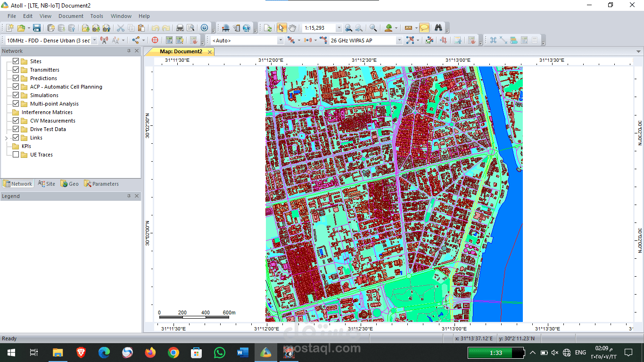The image size is (644, 362).
Task: Click the Open file folder icon
Action: click(x=21, y=28)
